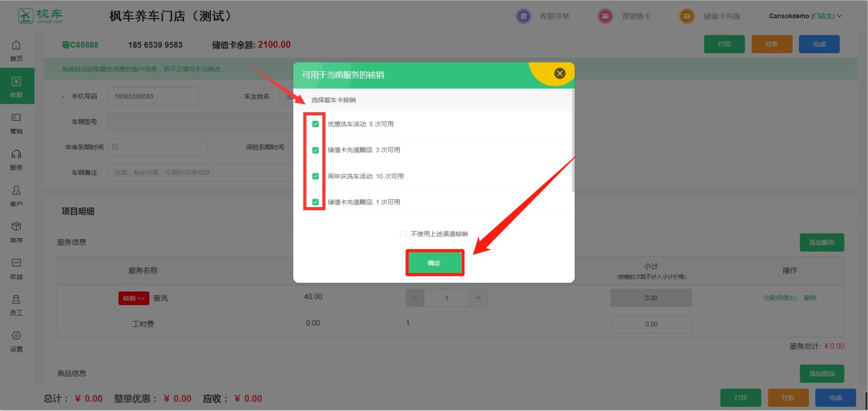Image resolution: width=868 pixels, height=411 pixels.
Task: Select the 营销 marketing sidebar icon
Action: click(x=16, y=123)
